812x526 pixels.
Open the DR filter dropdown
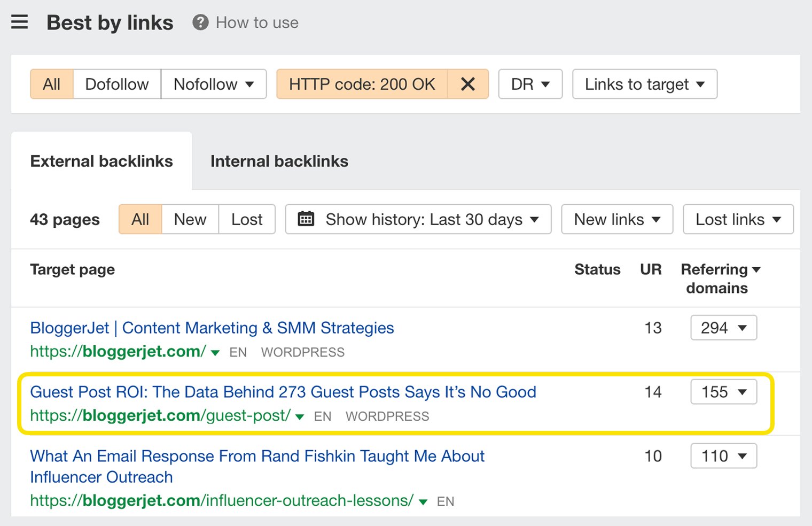click(530, 84)
